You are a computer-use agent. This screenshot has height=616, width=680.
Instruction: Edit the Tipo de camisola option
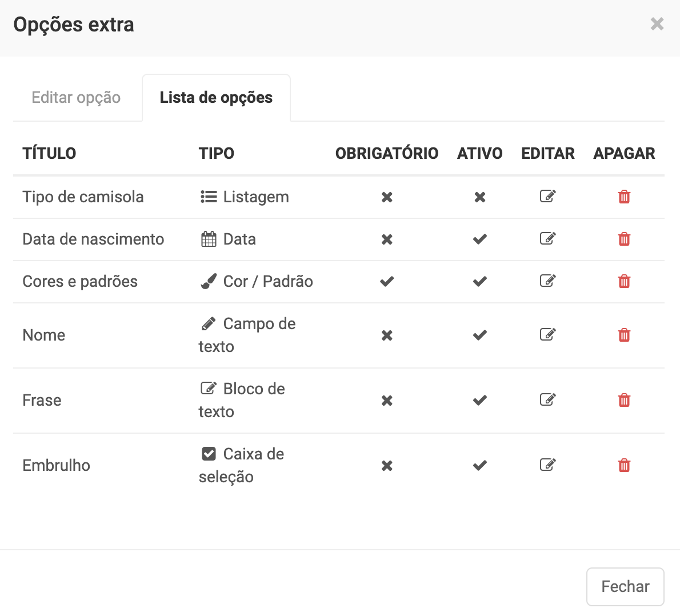pos(547,197)
